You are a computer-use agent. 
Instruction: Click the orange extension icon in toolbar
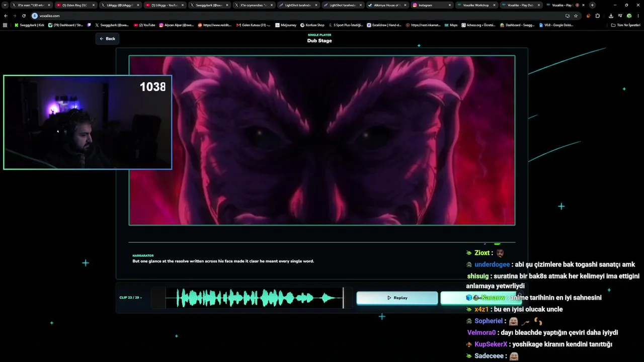[x=588, y=16]
